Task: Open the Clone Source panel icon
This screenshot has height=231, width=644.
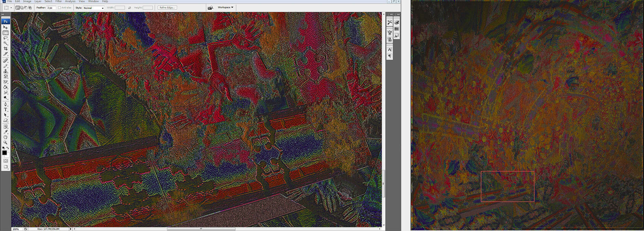Action: click(389, 39)
